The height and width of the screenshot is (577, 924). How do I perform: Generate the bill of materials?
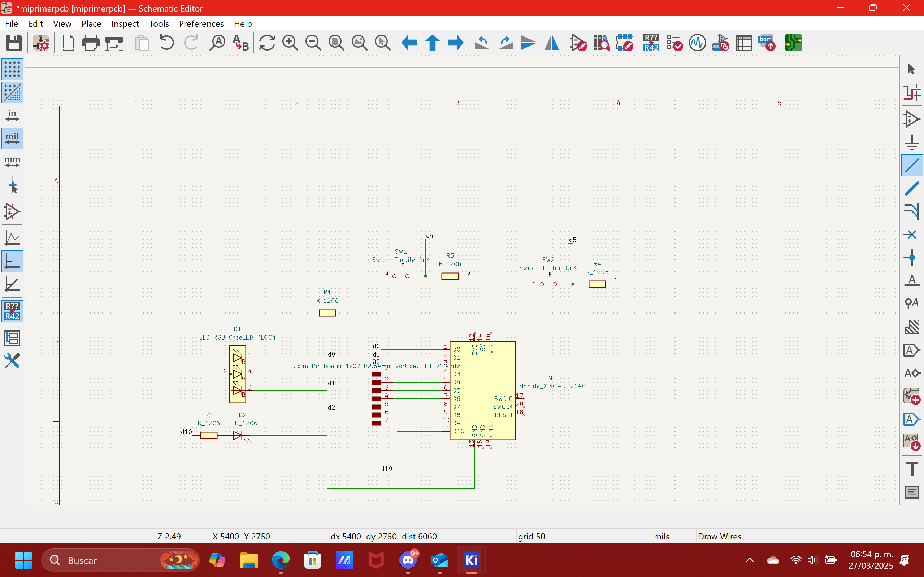[767, 42]
